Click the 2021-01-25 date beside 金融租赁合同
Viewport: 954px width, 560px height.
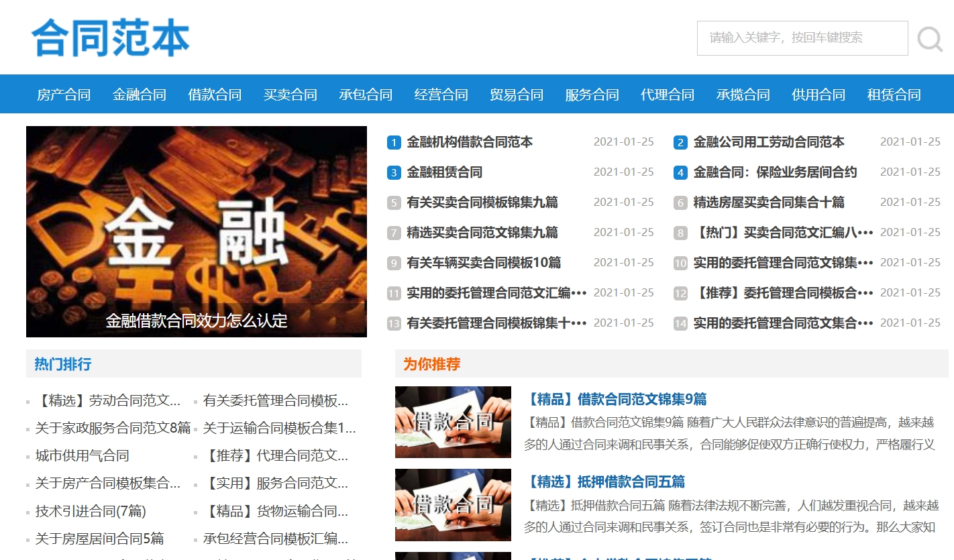[x=624, y=172]
